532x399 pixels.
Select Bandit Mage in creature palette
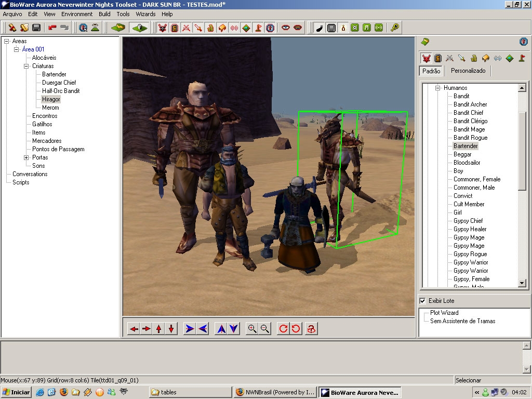point(469,129)
